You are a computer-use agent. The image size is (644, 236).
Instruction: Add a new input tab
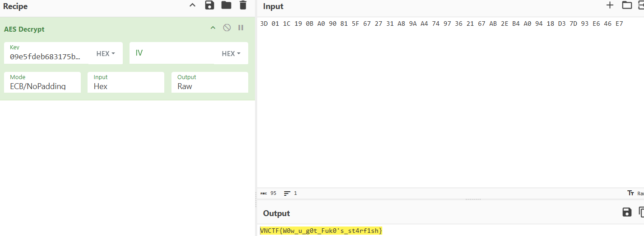(610, 5)
